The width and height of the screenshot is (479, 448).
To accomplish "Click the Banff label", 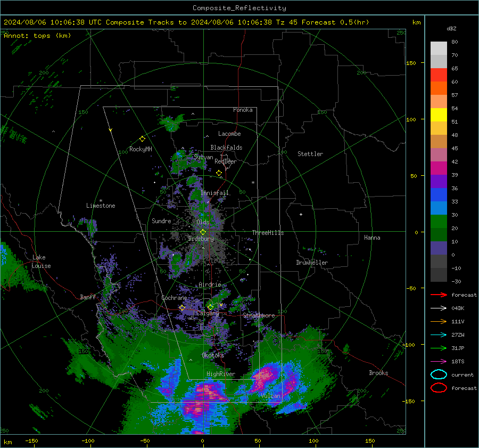I will [x=88, y=297].
